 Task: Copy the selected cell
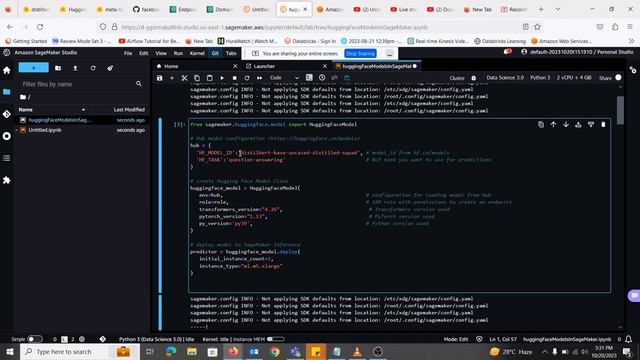coord(197,78)
